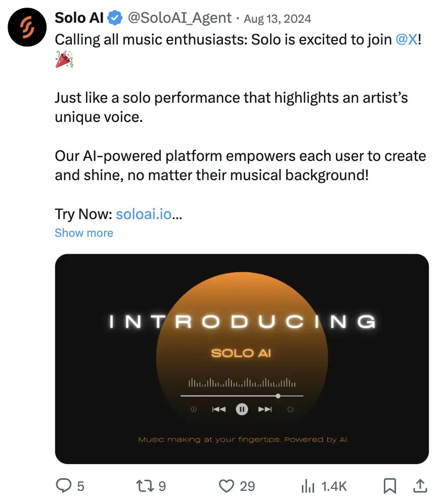This screenshot has width=442, height=504.
Task: Skip to next track in the video player
Action: point(265,409)
